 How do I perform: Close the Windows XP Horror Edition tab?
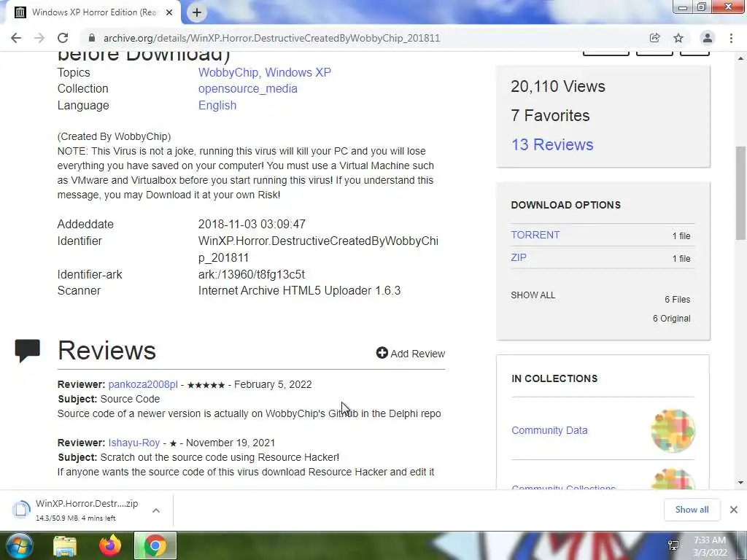point(169,13)
